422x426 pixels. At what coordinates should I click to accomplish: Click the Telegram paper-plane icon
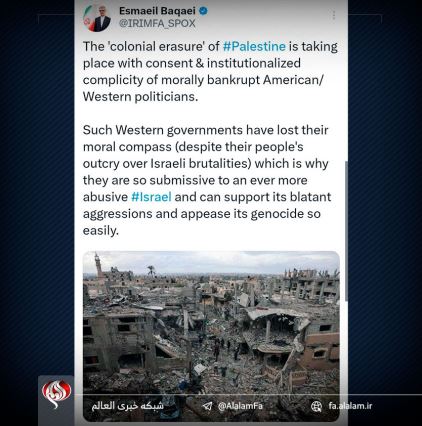pos(207,406)
